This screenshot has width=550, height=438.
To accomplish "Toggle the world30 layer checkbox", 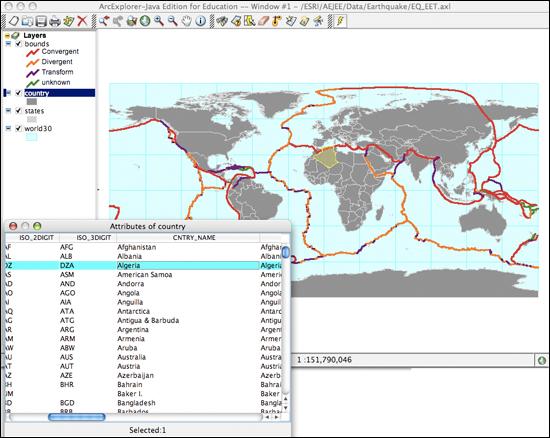I will tap(19, 128).
